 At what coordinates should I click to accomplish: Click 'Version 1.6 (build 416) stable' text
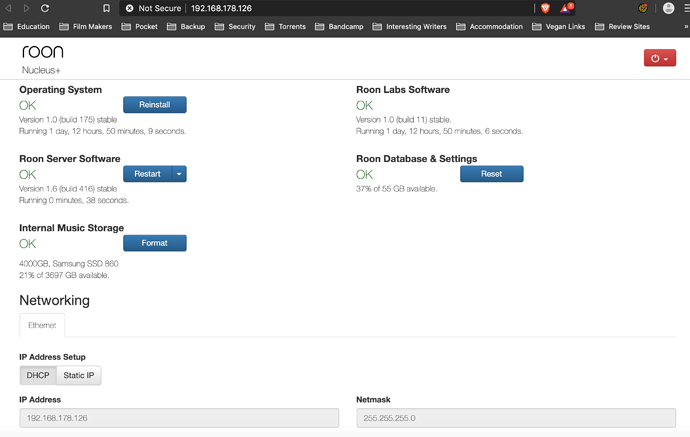click(68, 189)
